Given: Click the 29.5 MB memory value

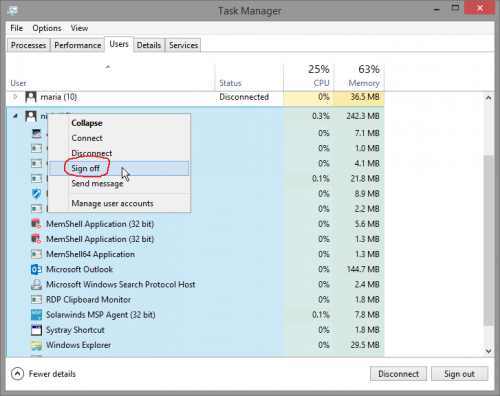Looking at the screenshot, I should [x=365, y=345].
